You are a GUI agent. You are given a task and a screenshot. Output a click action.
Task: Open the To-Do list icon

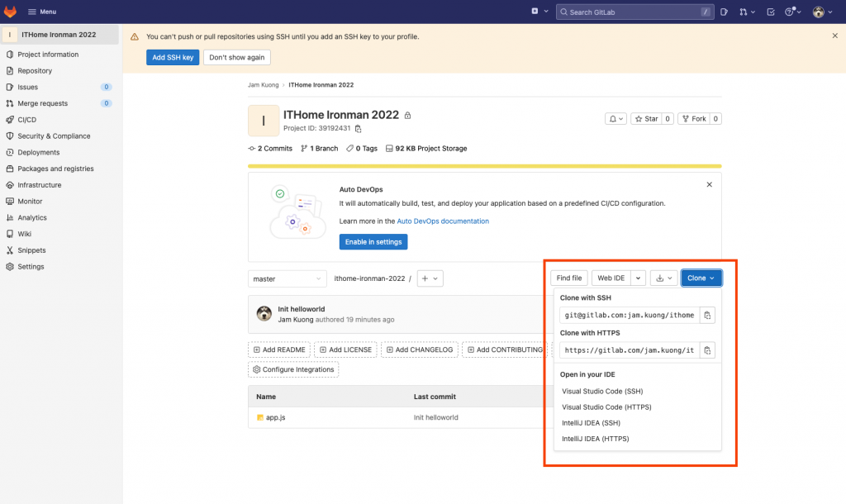pyautogui.click(x=771, y=12)
